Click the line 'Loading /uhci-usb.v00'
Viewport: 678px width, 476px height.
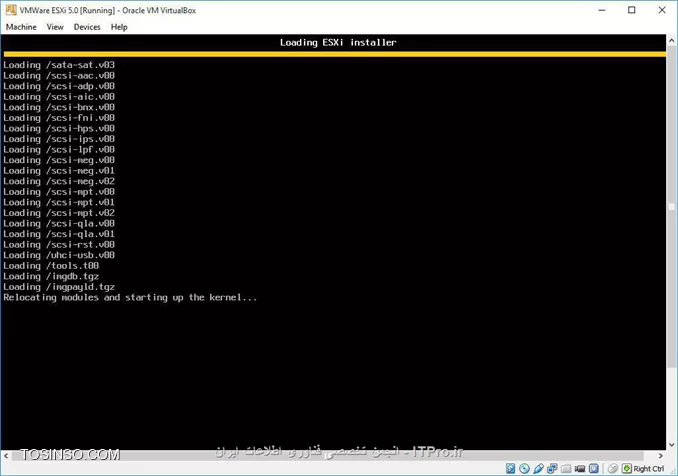(x=59, y=255)
